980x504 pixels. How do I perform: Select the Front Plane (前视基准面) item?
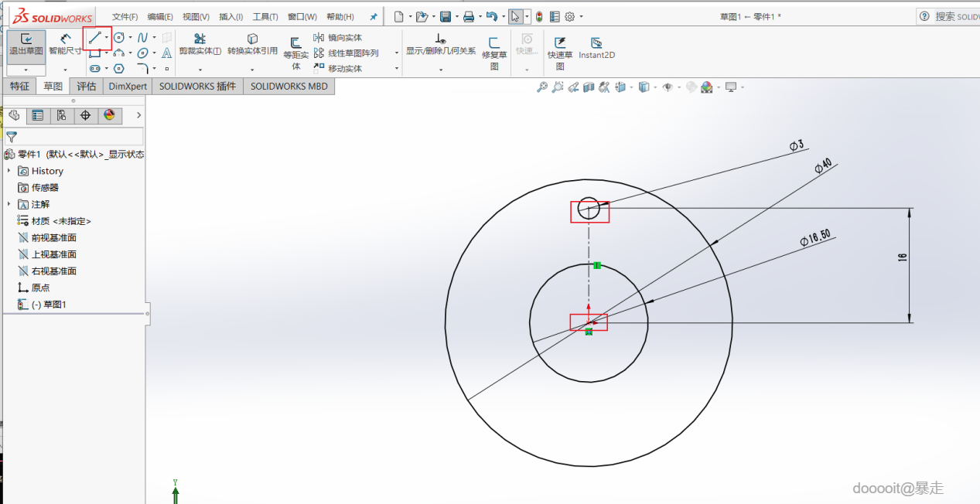coord(53,238)
